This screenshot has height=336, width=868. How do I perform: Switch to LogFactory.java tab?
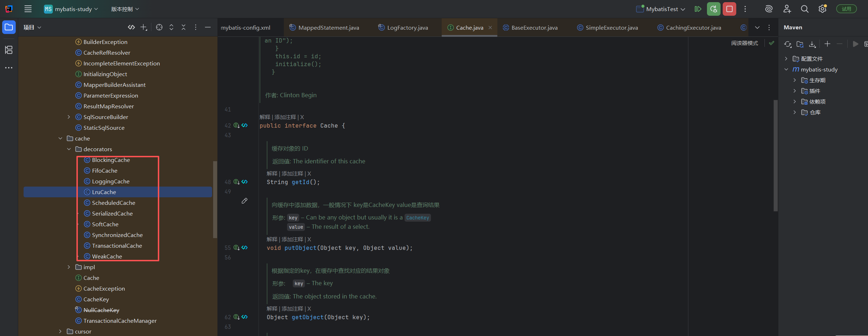[x=403, y=28]
